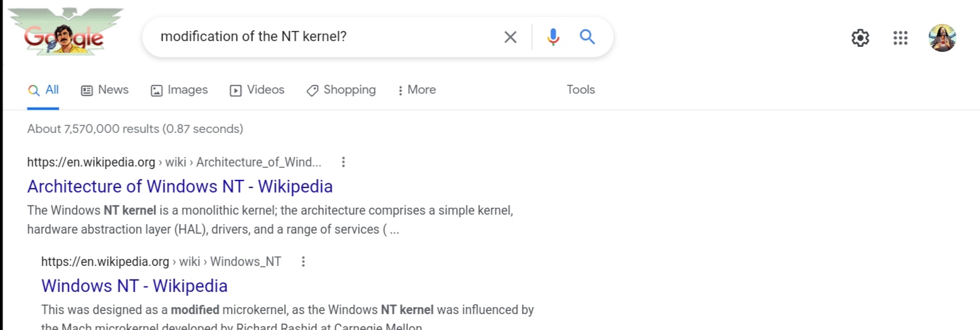980x330 pixels.
Task: Clear the search query with X
Action: tap(510, 37)
